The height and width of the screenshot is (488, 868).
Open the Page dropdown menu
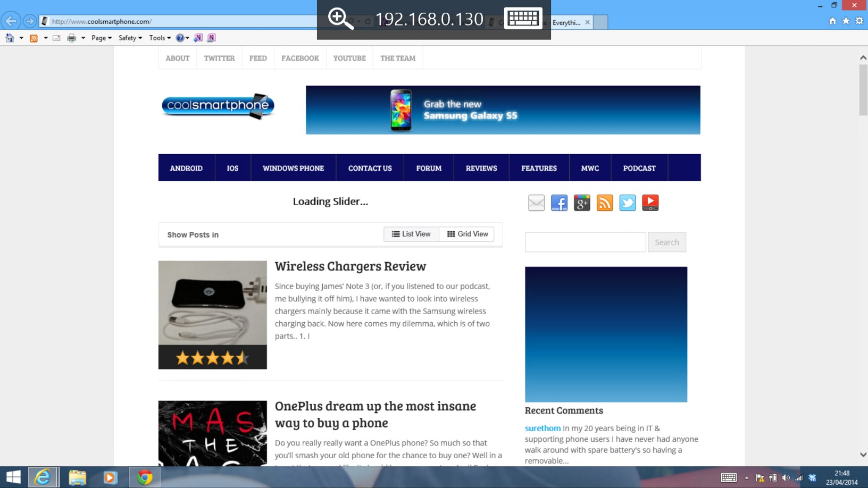click(102, 38)
